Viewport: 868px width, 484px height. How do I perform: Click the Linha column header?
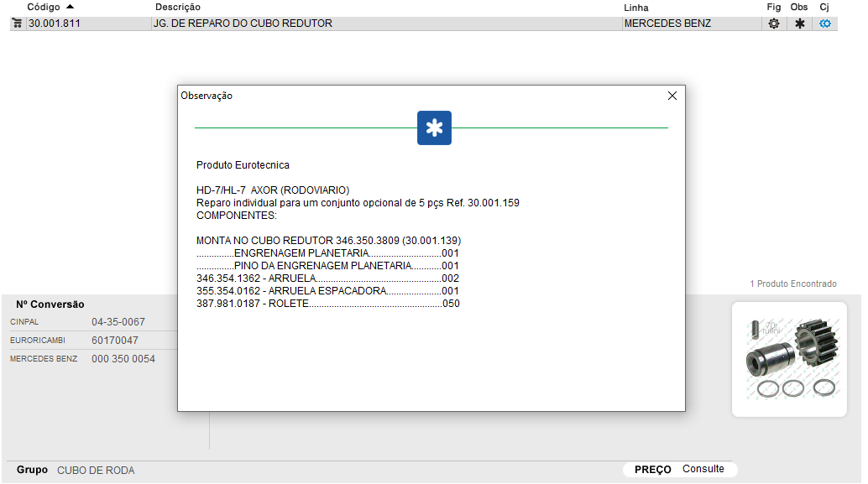pos(636,7)
